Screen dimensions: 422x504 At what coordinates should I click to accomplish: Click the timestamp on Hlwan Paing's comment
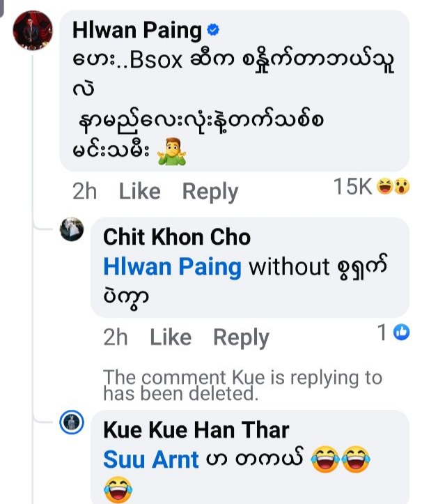tap(84, 191)
